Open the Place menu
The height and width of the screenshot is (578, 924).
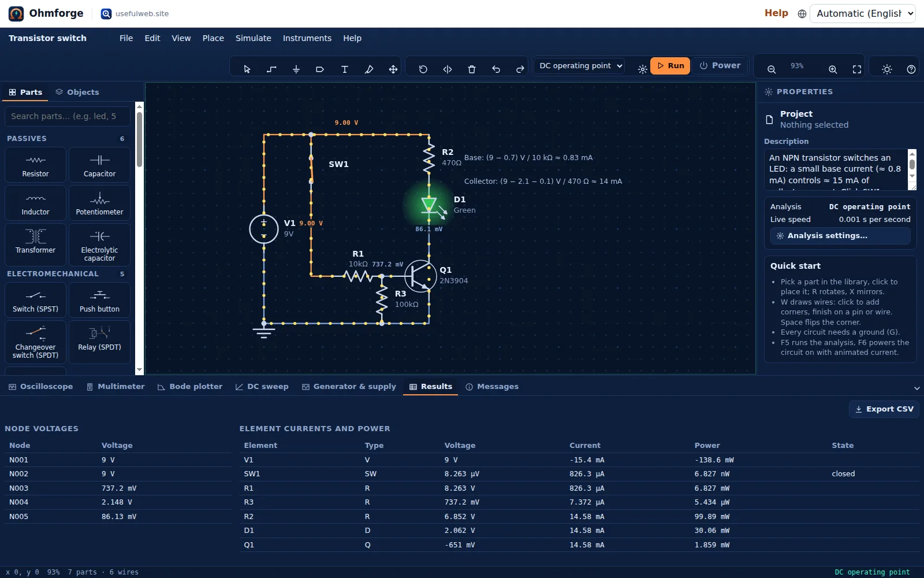213,38
